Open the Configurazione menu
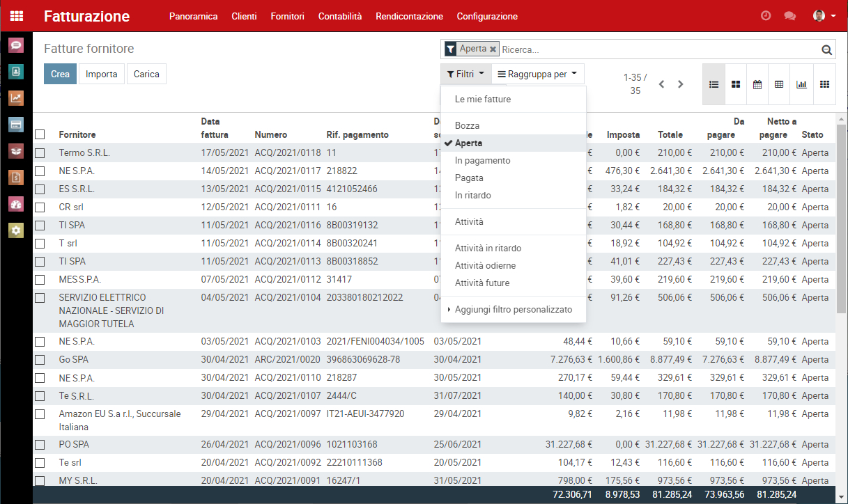 pyautogui.click(x=487, y=16)
